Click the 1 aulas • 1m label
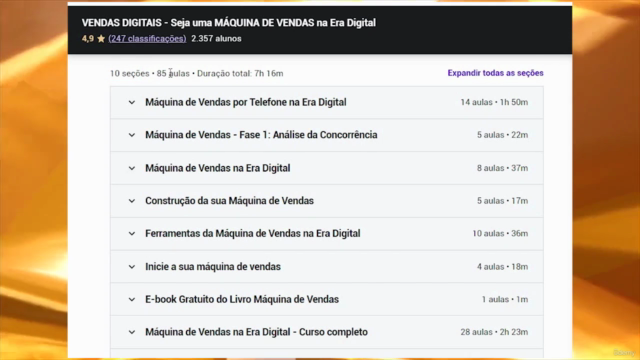The width and height of the screenshot is (640, 360). (x=505, y=299)
